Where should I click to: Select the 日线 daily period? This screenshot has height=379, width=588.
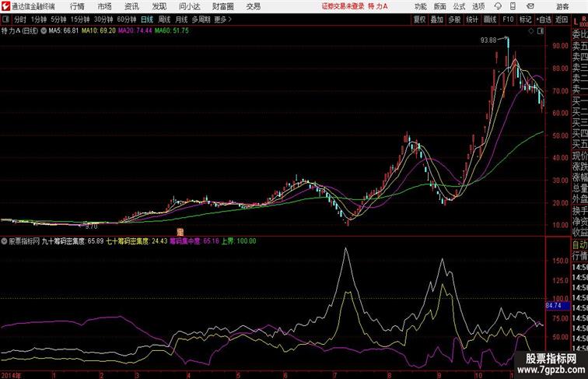tap(147, 19)
